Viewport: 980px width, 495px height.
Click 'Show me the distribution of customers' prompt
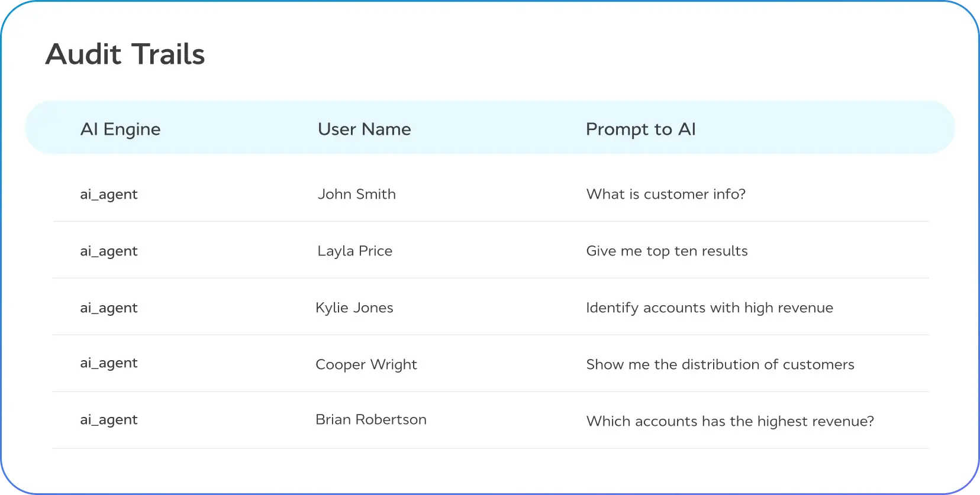click(720, 364)
